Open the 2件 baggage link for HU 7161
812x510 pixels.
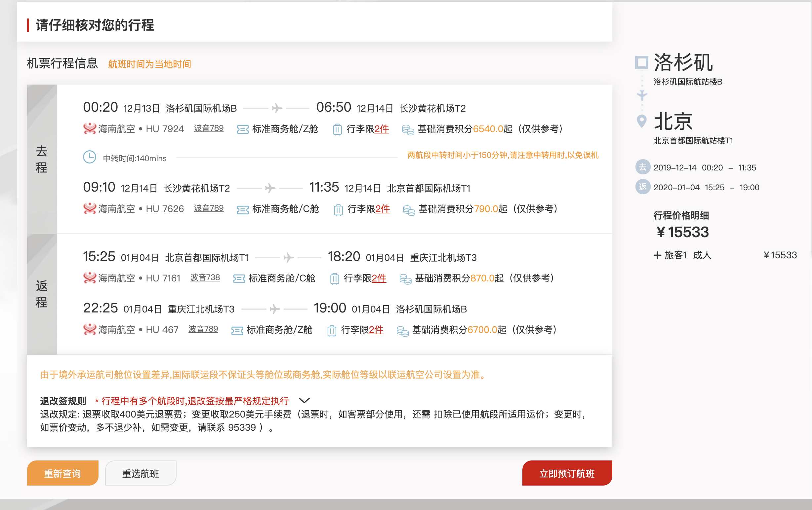point(379,278)
